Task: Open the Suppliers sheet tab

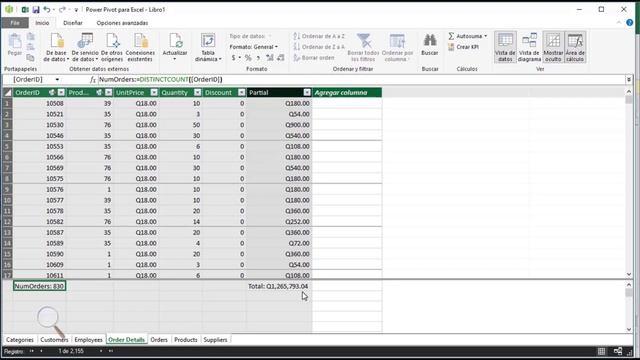Action: pyautogui.click(x=215, y=340)
